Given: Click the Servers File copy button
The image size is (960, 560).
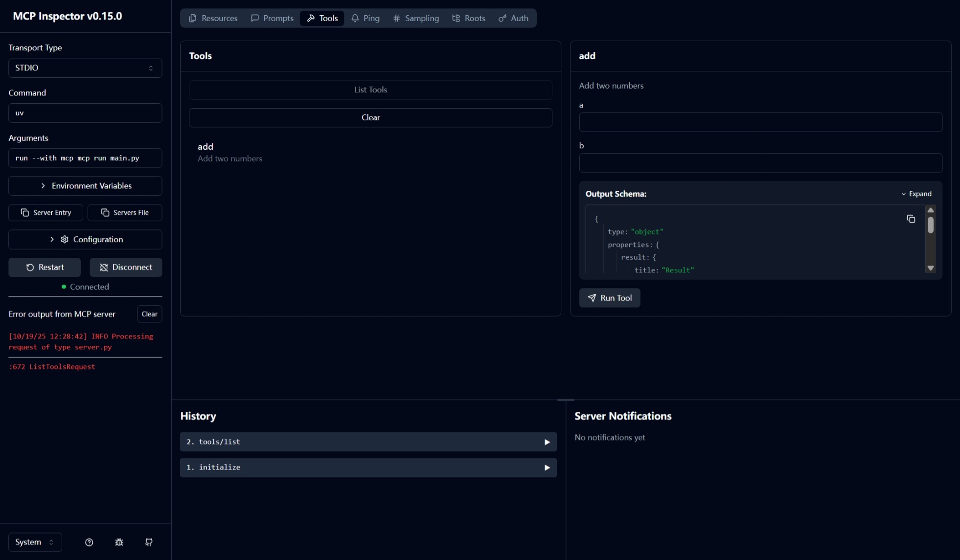Looking at the screenshot, I should tap(125, 212).
